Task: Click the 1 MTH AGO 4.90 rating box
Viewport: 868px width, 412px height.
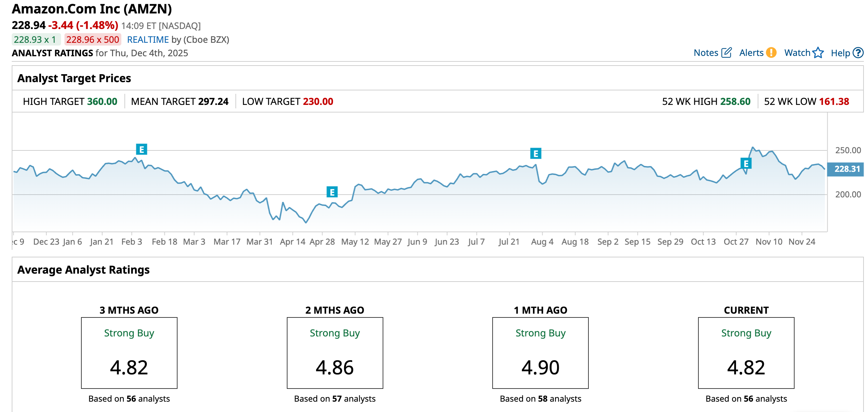Action: click(x=540, y=353)
